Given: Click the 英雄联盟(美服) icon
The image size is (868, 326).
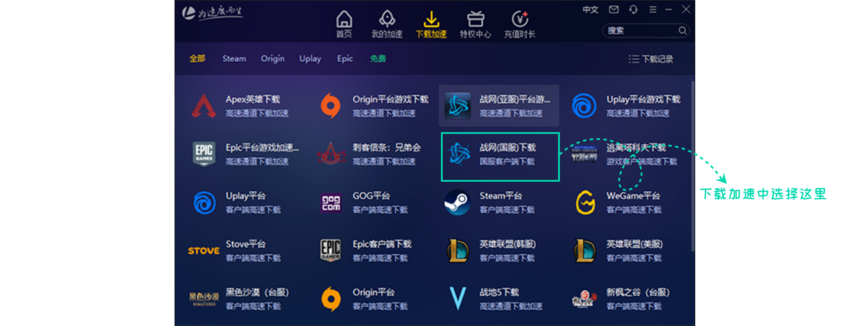Looking at the screenshot, I should pyautogui.click(x=585, y=251).
